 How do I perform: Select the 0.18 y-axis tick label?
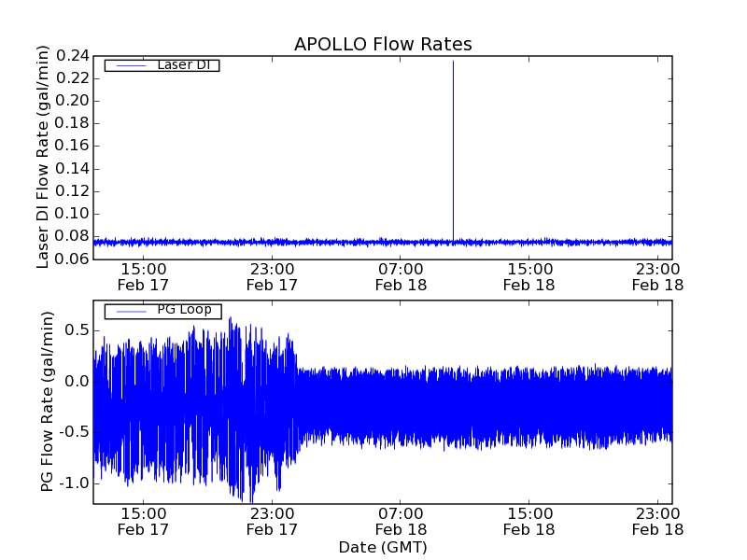point(73,123)
